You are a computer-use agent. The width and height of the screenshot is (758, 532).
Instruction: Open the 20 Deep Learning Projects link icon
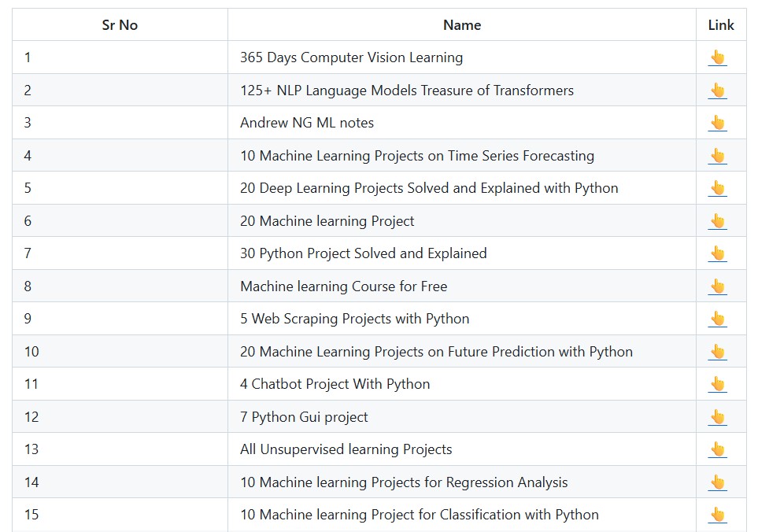coord(717,188)
